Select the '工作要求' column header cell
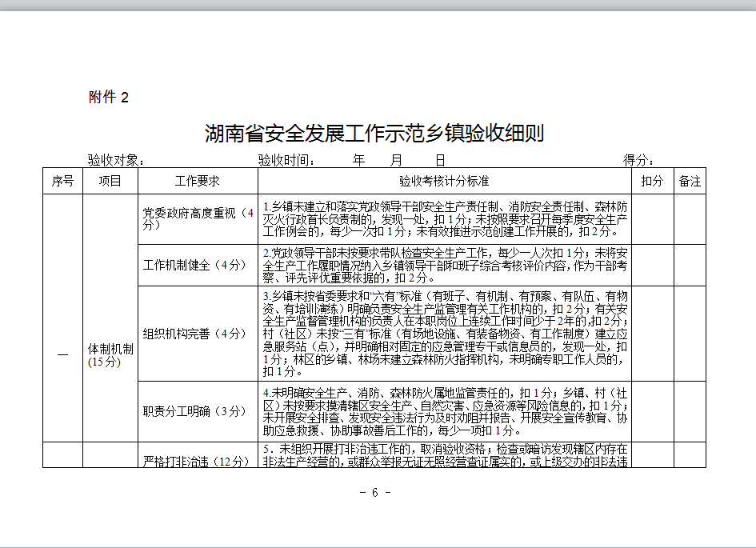The image size is (756, 548). [x=198, y=182]
